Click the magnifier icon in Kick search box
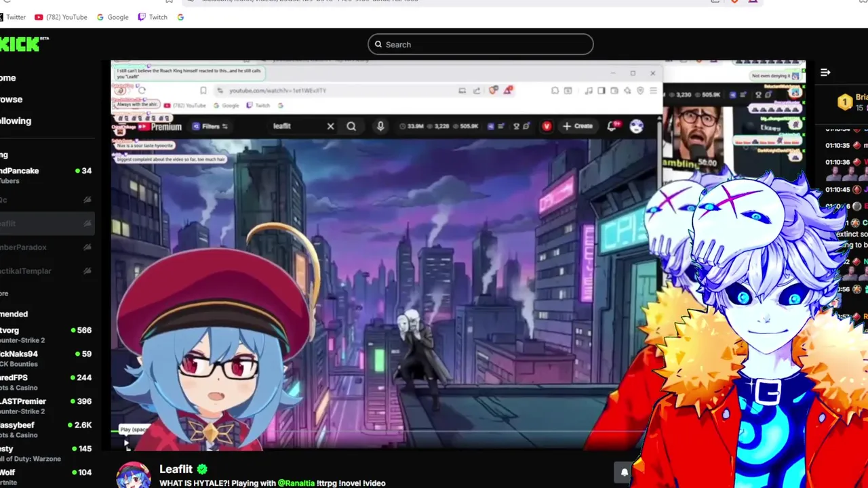This screenshot has width=868, height=488. 378,45
